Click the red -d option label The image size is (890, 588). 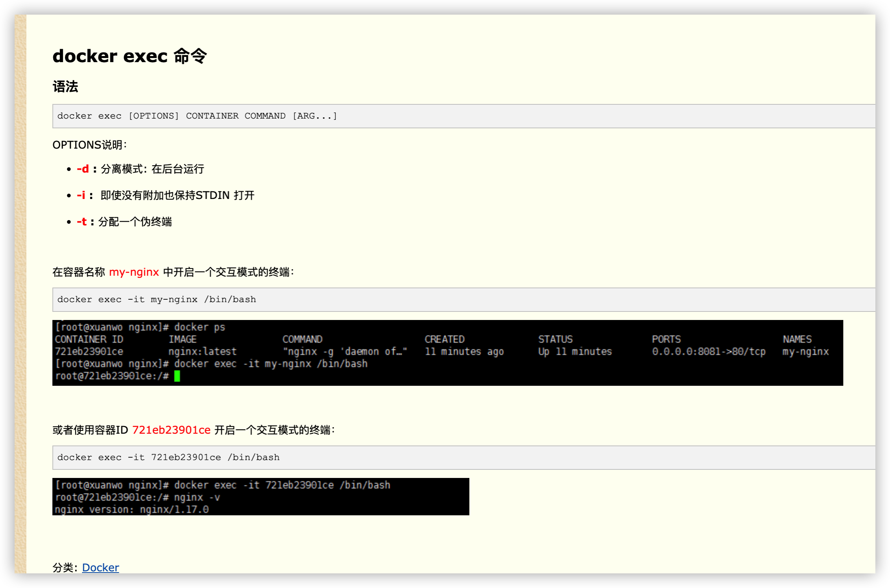82,169
